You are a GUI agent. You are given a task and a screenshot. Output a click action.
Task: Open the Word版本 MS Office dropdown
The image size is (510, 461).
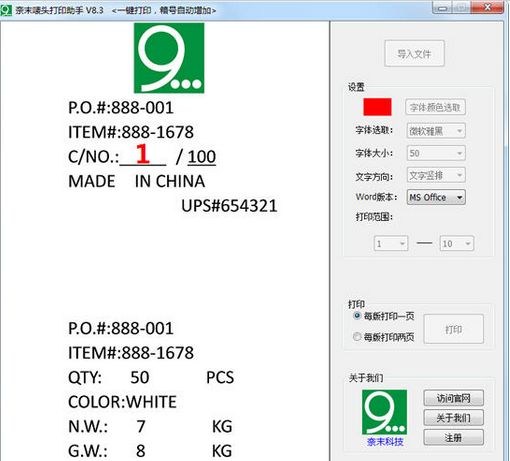pyautogui.click(x=436, y=197)
